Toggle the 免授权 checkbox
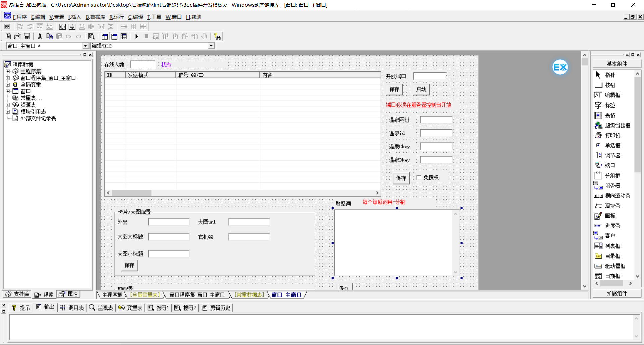The width and height of the screenshot is (644, 345). pos(419,177)
